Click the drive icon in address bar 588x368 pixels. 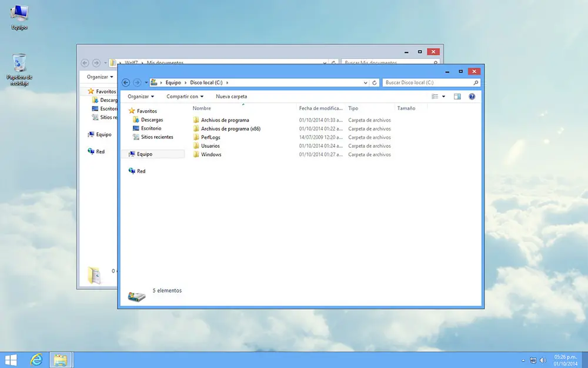click(153, 82)
